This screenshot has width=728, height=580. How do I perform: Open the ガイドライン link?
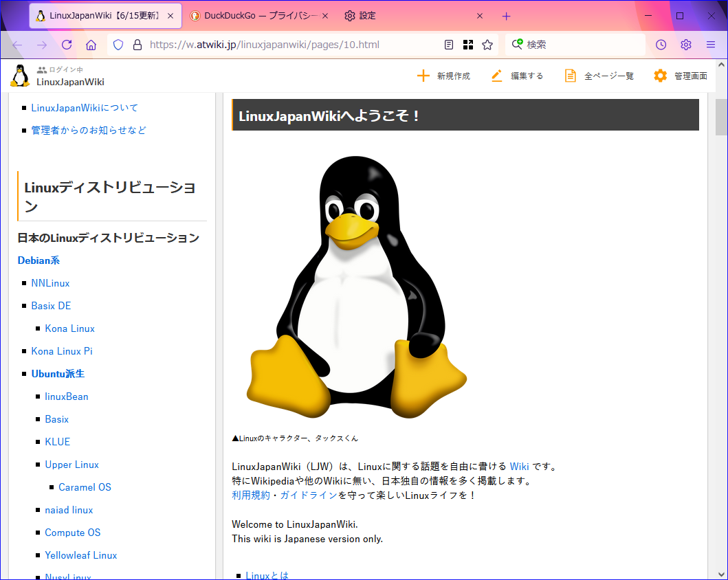(309, 495)
